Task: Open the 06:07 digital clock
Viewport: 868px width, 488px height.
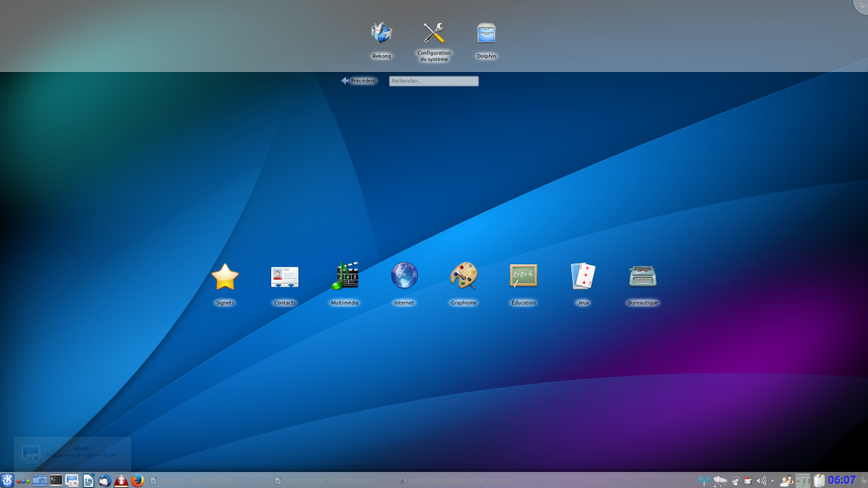Action: [x=842, y=480]
